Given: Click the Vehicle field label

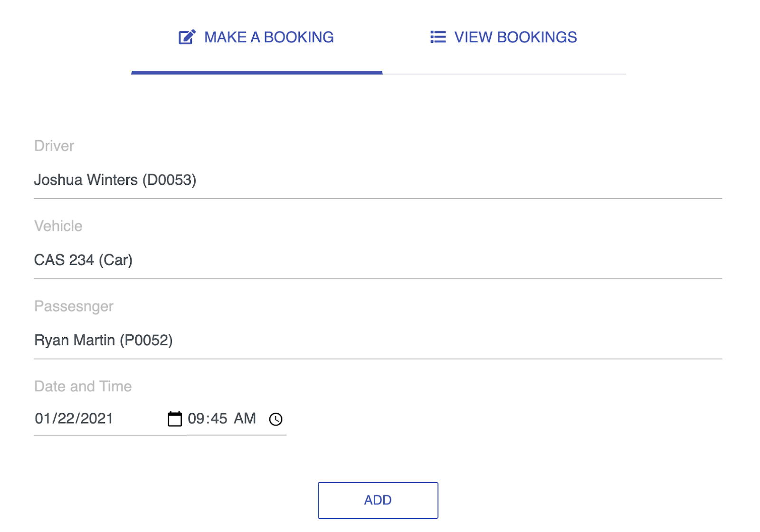Looking at the screenshot, I should pos(58,226).
